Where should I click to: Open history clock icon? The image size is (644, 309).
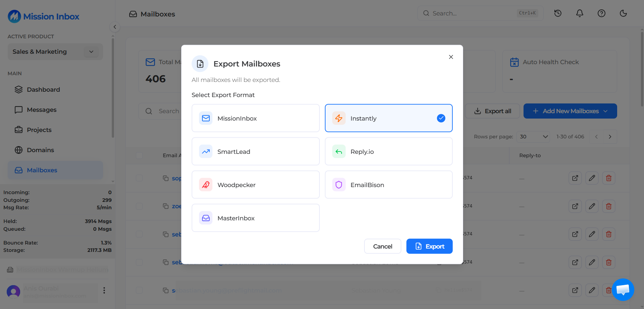[558, 13]
